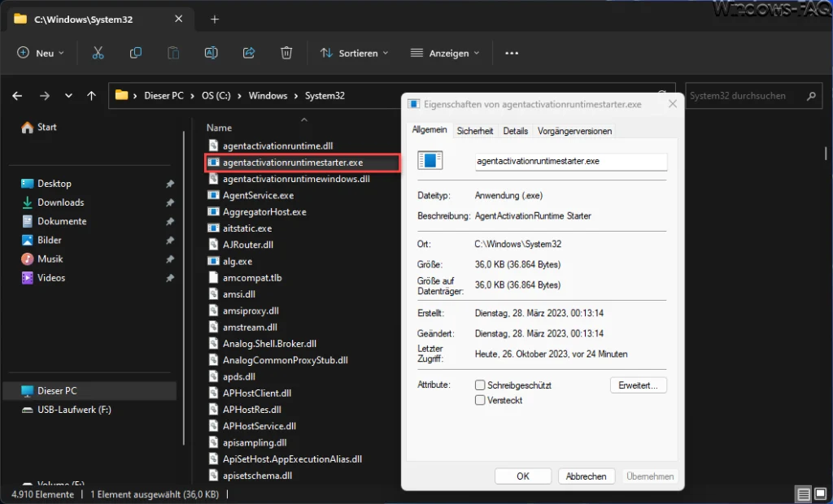The width and height of the screenshot is (833, 504).
Task: Select Dieser PC in navigation pane
Action: (89, 390)
